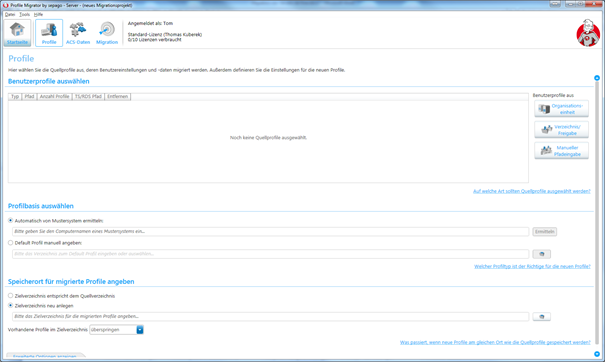Screen dimensions: 605x362
Task: Click the Anzahl Profile column header
Action: pyautogui.click(x=54, y=96)
